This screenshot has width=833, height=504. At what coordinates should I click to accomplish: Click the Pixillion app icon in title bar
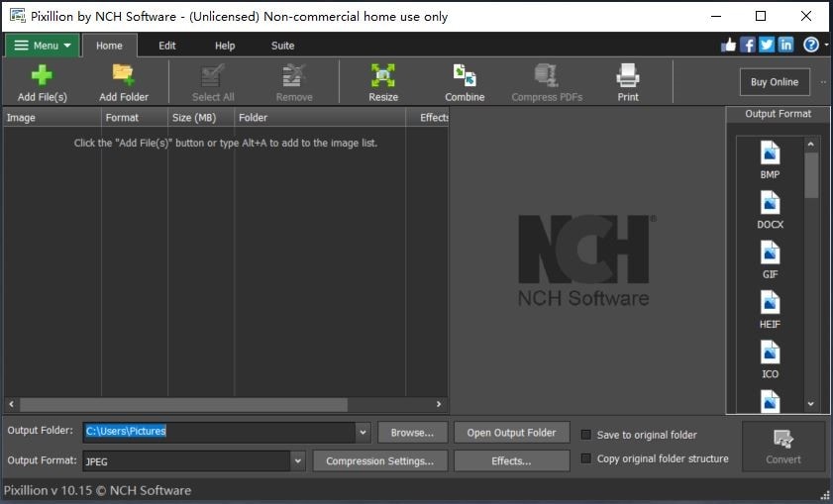coord(18,16)
